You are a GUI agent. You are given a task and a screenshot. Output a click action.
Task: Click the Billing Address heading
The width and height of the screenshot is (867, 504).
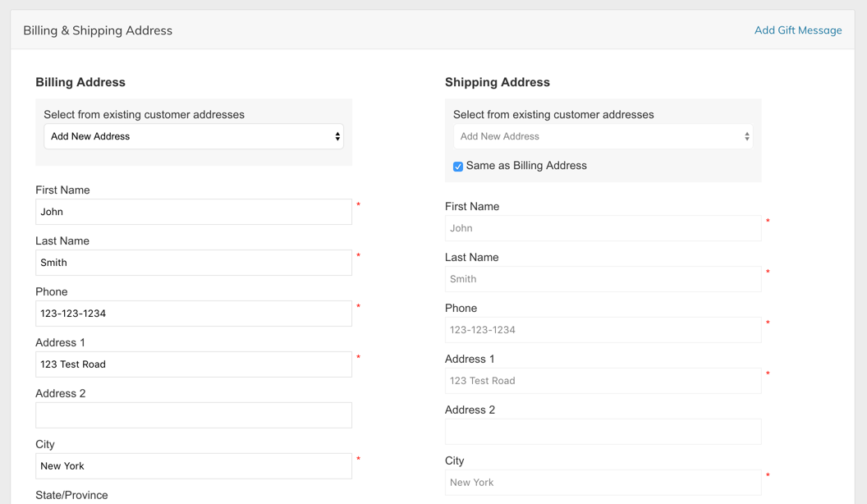pos(80,82)
